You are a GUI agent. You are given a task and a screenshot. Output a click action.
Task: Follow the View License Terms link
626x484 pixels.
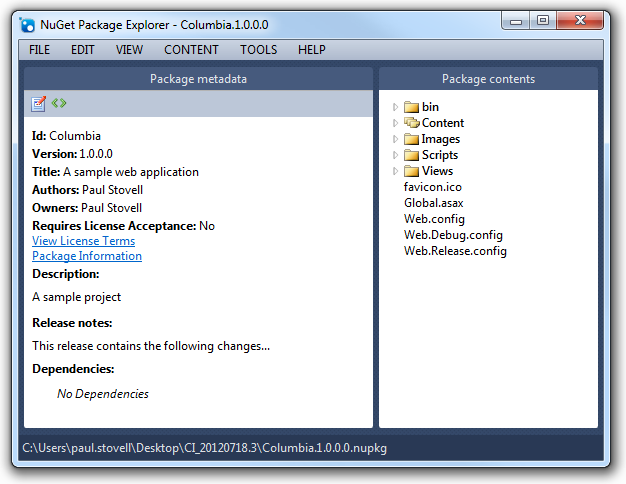tap(83, 241)
